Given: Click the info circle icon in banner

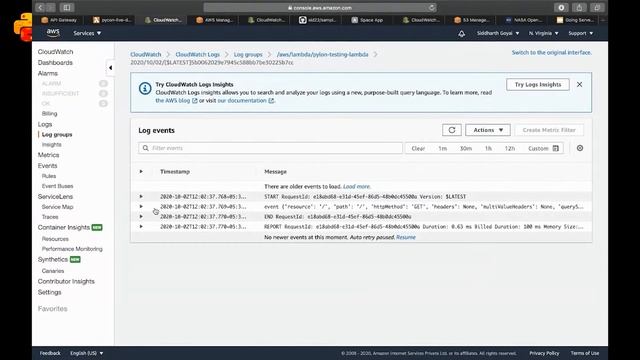Looking at the screenshot, I should coord(145,88).
